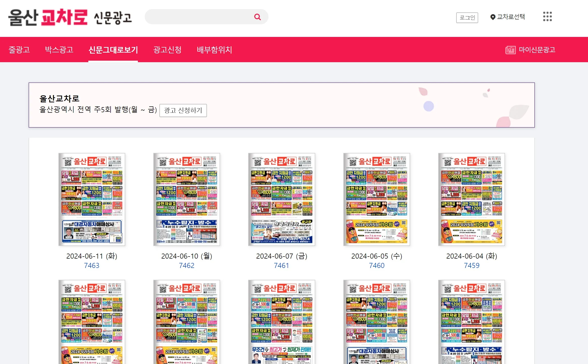Open the 줄광고 menu tab
Viewport: 588px width, 364px height.
point(19,50)
